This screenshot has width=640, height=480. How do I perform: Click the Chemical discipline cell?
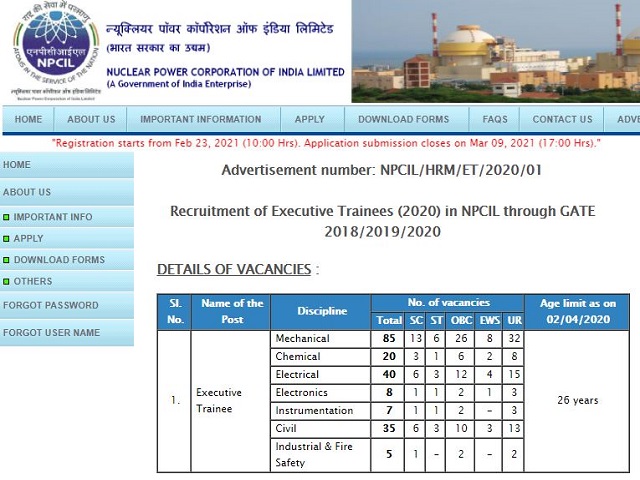[320, 356]
